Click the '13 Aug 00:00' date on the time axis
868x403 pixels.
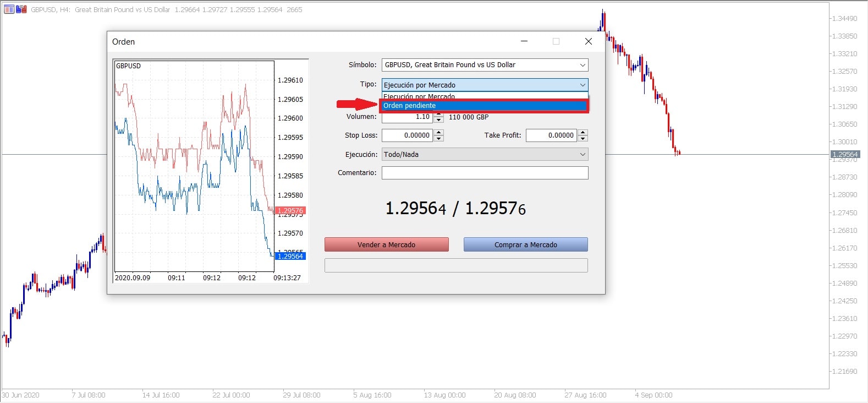(x=444, y=395)
